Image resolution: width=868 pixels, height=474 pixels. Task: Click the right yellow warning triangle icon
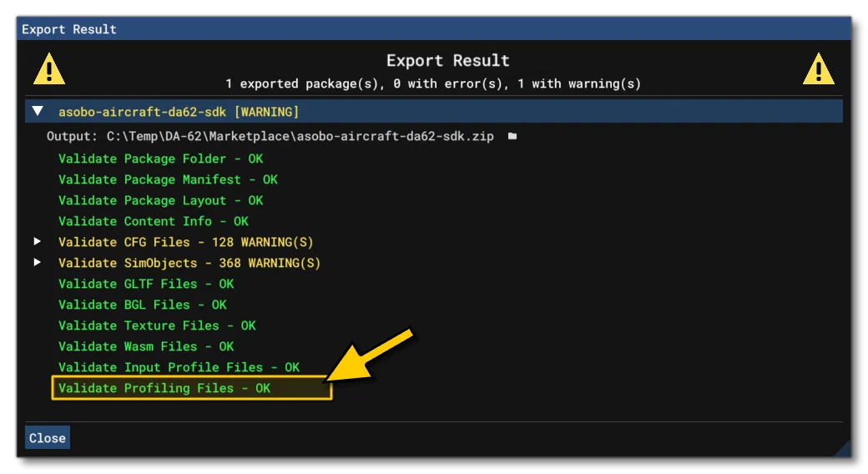coord(818,69)
